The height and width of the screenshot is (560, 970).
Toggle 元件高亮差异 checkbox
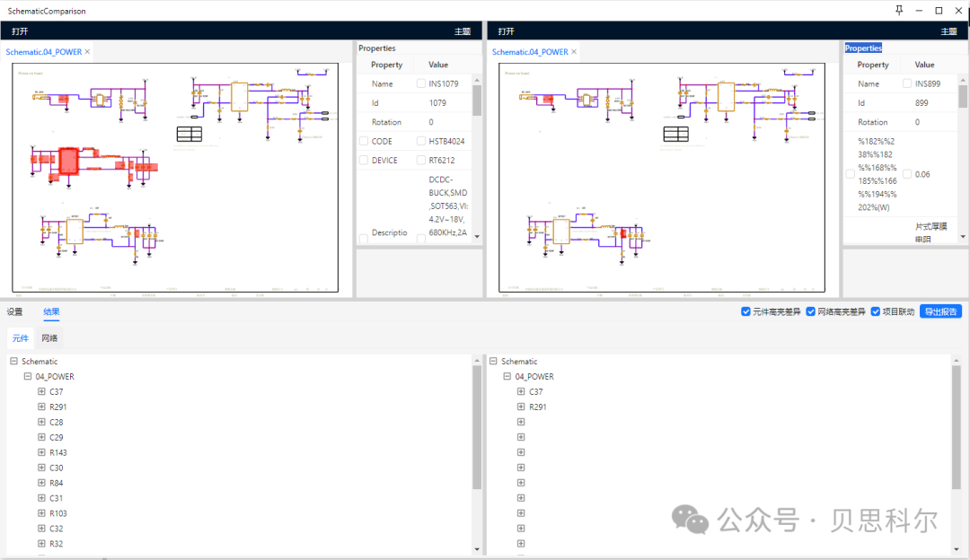(x=745, y=311)
